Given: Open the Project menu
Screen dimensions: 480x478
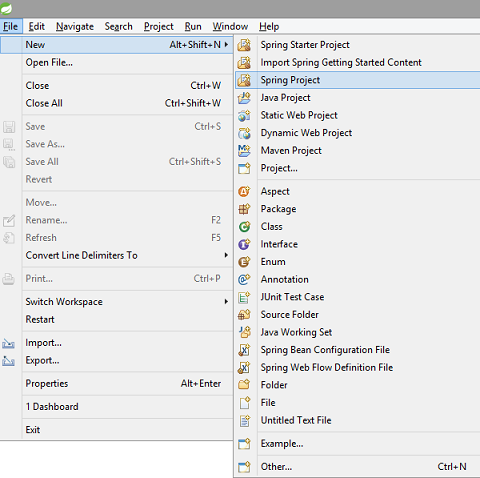Looking at the screenshot, I should pyautogui.click(x=159, y=26).
